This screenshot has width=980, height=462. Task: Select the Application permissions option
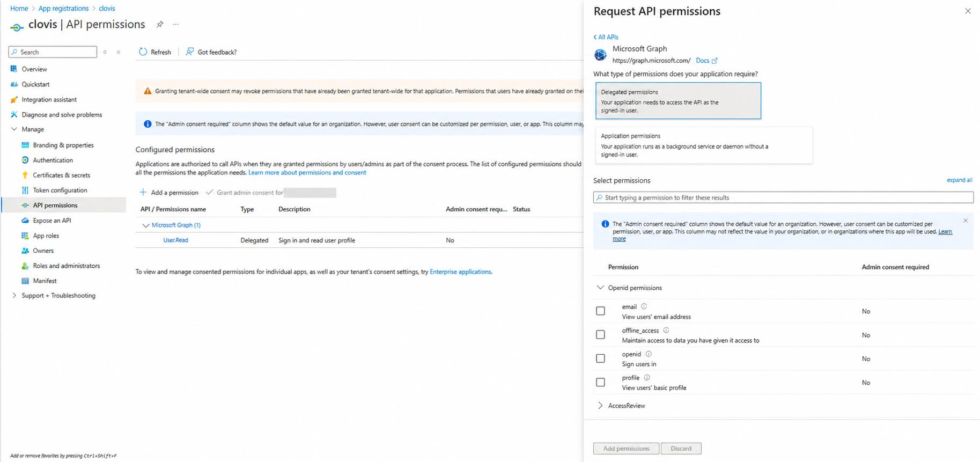pos(704,145)
